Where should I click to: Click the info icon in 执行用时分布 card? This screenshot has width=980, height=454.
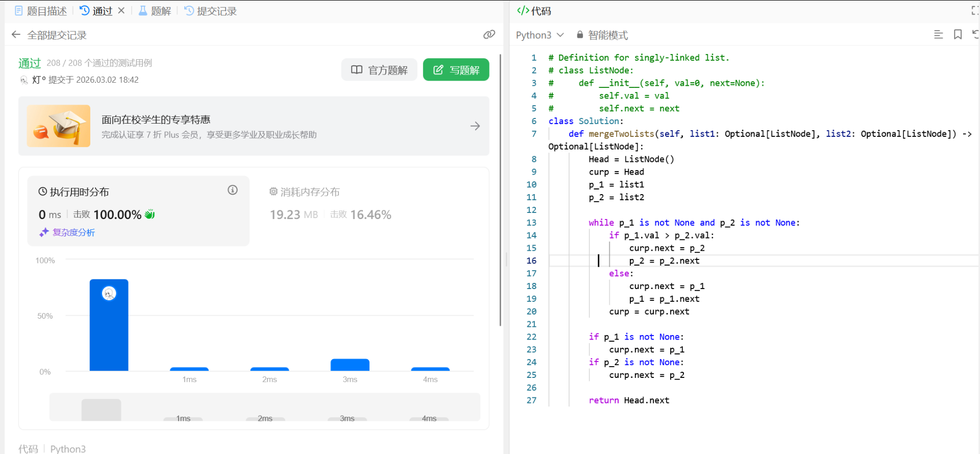click(233, 190)
